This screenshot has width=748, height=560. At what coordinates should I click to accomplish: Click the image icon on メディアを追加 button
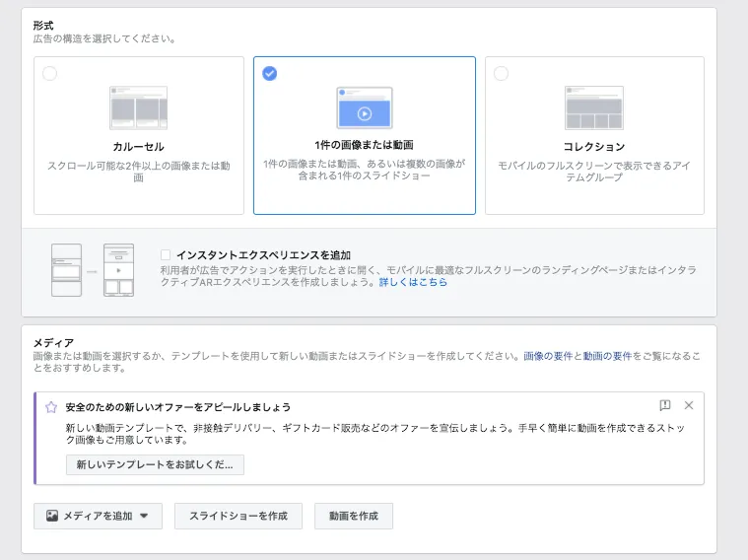coord(52,516)
